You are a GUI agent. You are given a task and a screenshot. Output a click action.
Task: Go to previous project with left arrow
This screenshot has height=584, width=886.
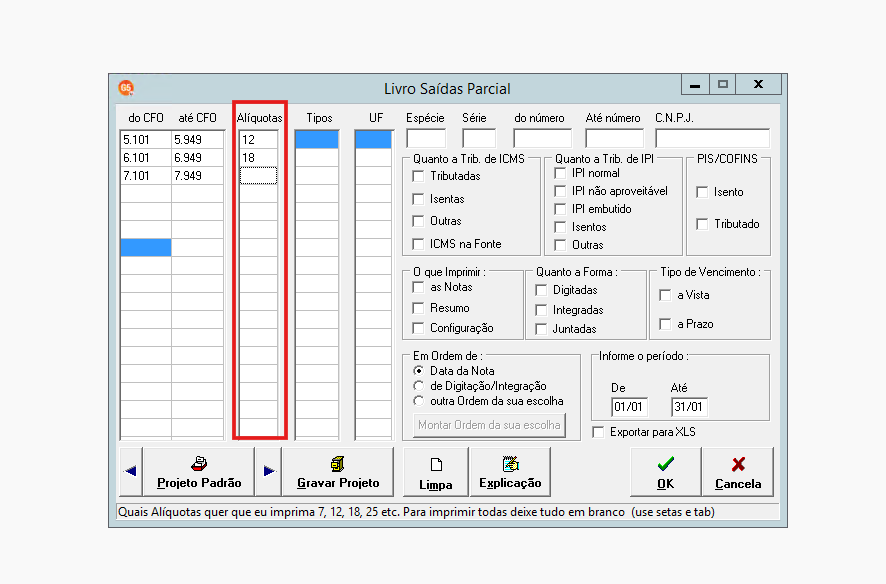(131, 471)
